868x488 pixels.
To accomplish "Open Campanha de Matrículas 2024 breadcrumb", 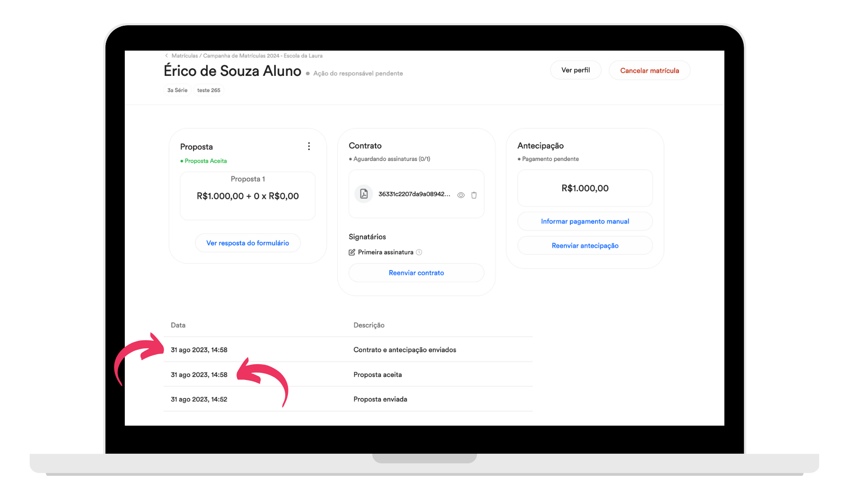I will [x=263, y=56].
